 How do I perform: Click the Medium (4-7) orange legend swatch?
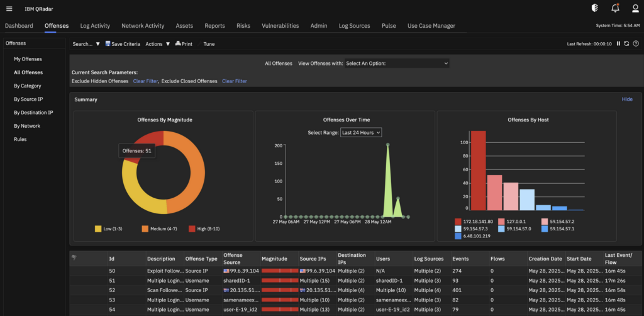pyautogui.click(x=145, y=229)
